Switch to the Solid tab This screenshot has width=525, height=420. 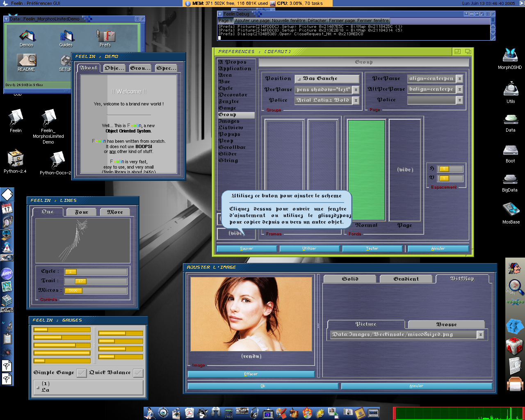(x=350, y=279)
